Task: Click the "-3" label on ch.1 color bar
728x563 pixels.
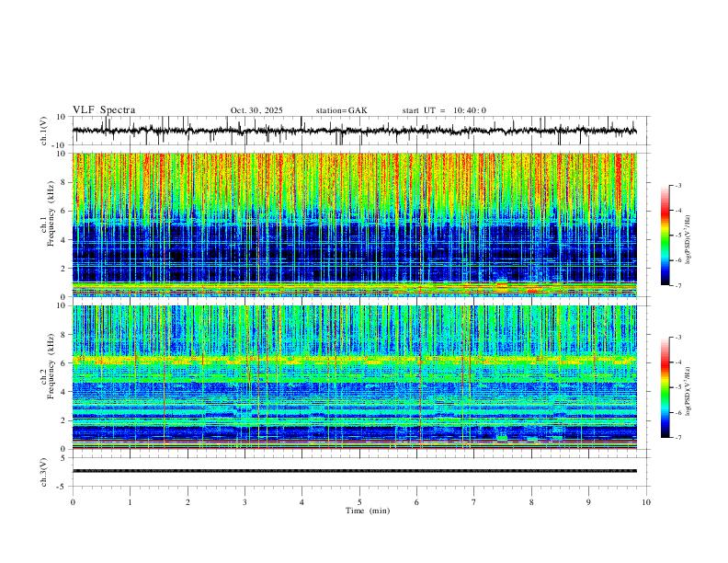Action: [678, 185]
